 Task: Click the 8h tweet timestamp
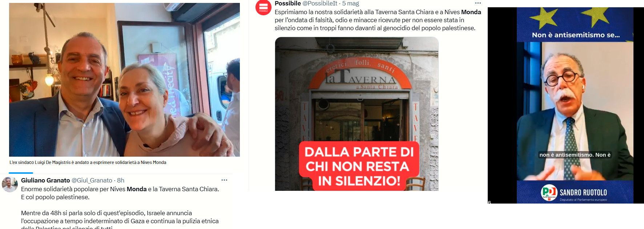tap(121, 180)
